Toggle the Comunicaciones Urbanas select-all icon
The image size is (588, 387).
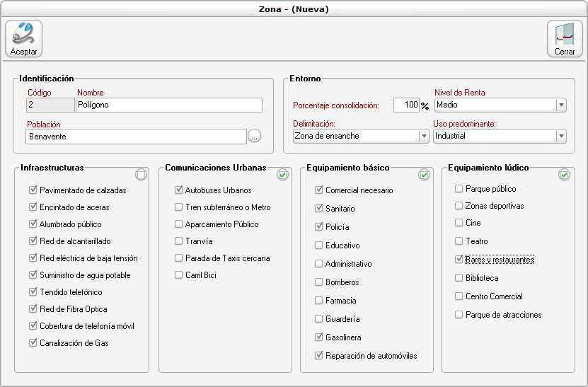[x=282, y=175]
